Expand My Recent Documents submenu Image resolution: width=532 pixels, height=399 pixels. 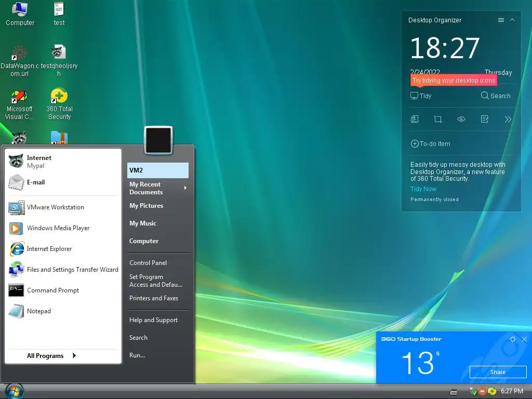158,188
